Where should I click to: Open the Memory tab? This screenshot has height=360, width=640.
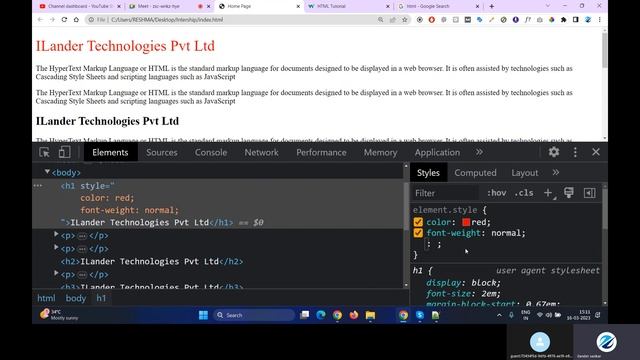click(x=380, y=152)
